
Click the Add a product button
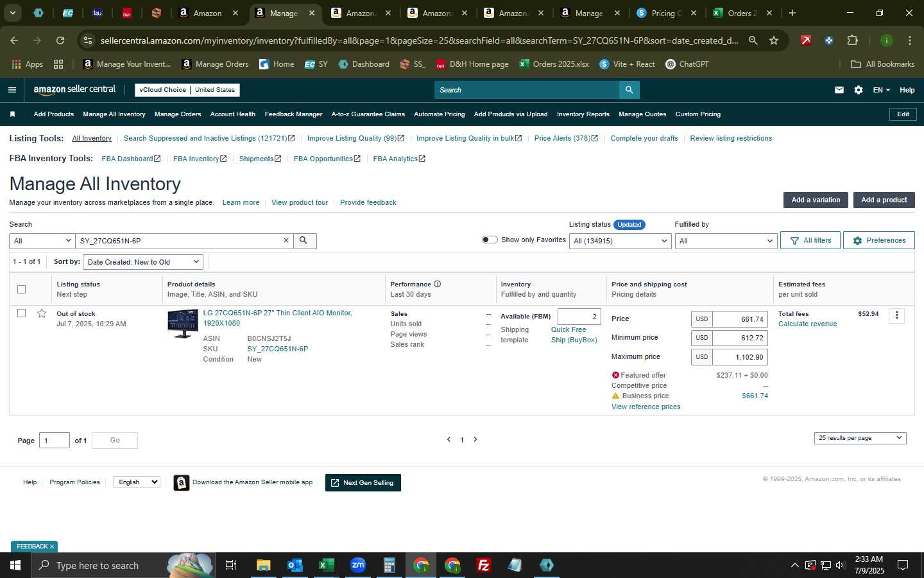pos(884,200)
